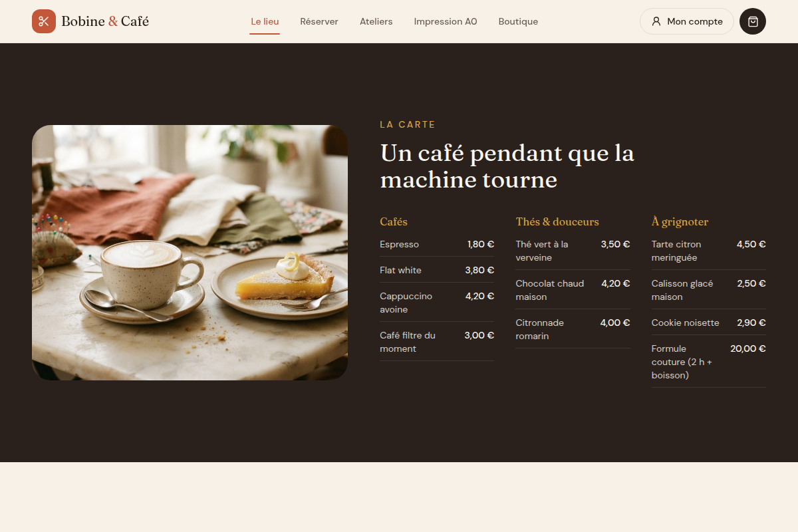This screenshot has width=798, height=532.
Task: Click the 20,00 € Formule price
Action: coord(748,348)
